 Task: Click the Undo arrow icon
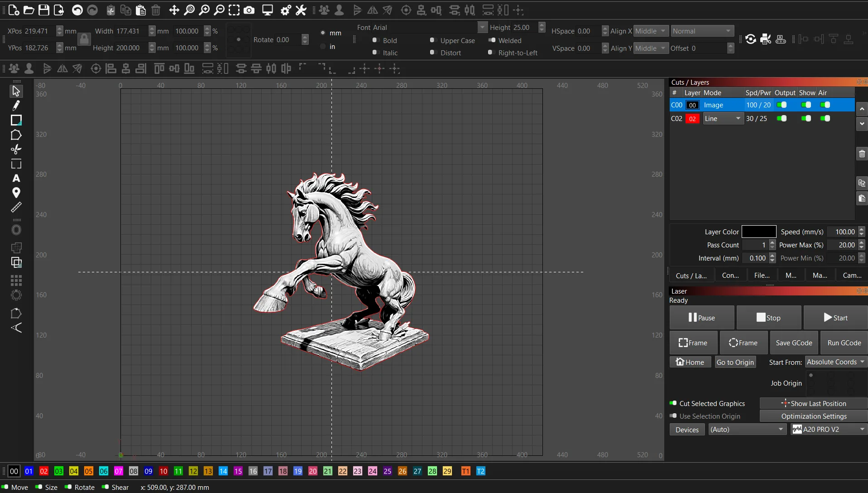coord(77,10)
